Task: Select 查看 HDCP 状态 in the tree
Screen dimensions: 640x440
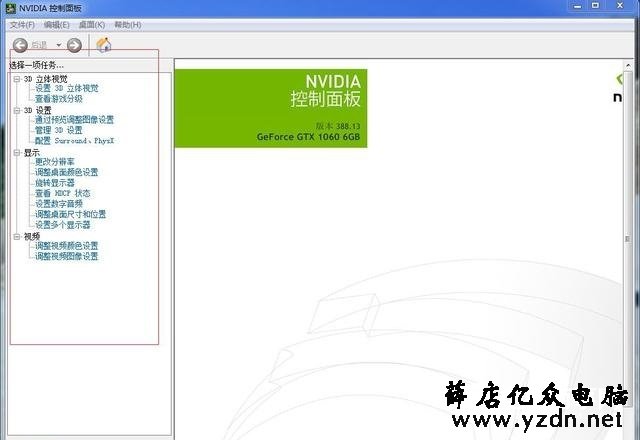Action: (x=62, y=193)
